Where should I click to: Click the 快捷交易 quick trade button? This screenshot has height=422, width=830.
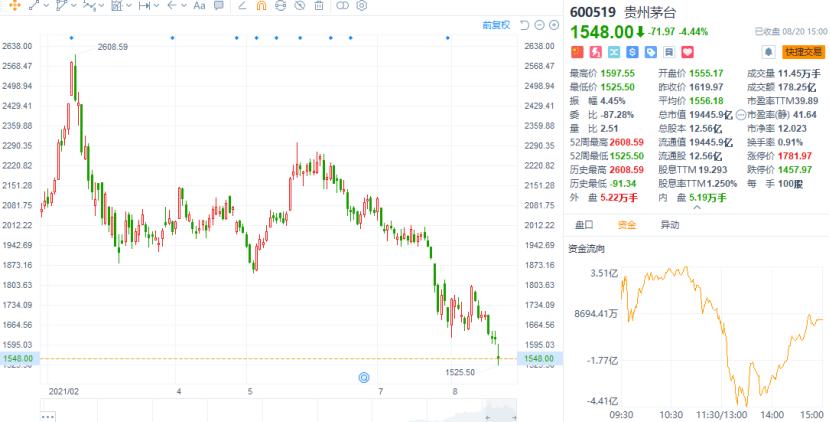coord(804,51)
